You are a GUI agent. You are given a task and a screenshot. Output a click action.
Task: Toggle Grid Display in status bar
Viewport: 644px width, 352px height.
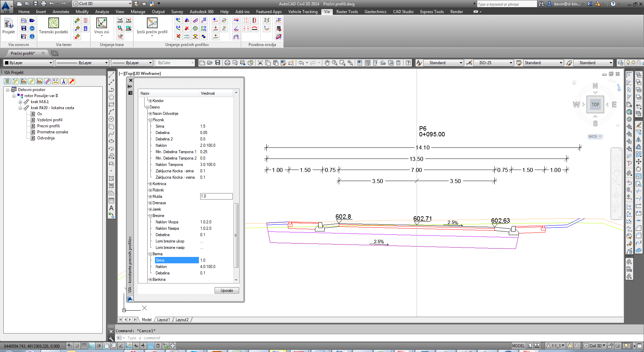pos(84,346)
